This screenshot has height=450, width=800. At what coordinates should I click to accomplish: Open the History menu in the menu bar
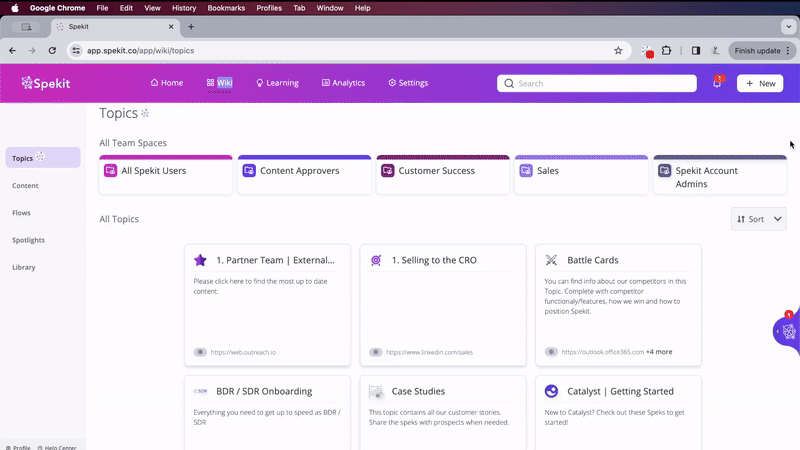[184, 8]
